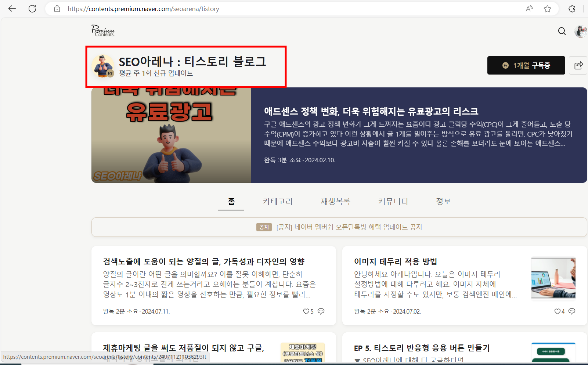Switch to the 카테고리 tab
Screen dimensions: 588x365
(278, 201)
